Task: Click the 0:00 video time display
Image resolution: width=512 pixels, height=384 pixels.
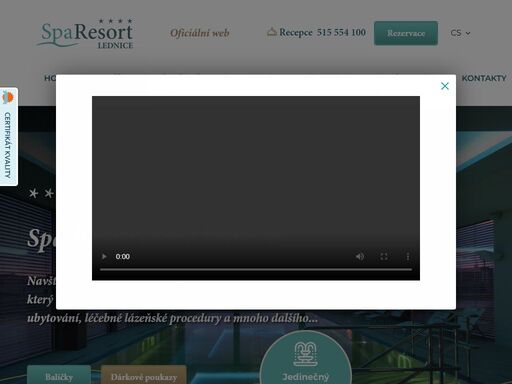Action: click(123, 256)
